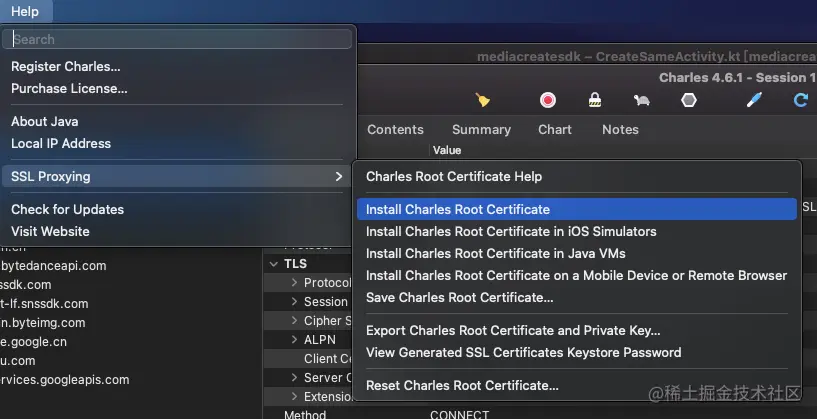Image resolution: width=817 pixels, height=419 pixels.
Task: Install certificate on Mobile Device or Remote Browser
Action: pos(576,275)
